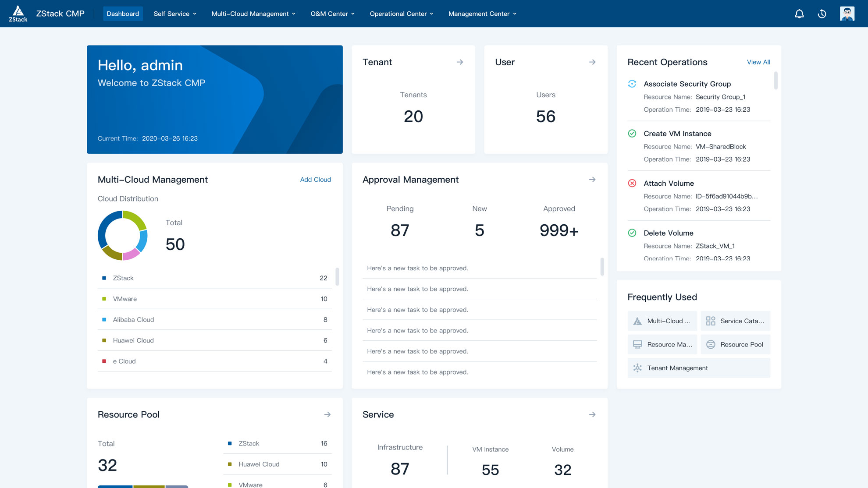Screen dimensions: 868x488
Task: Click the VM Instance count 55
Action: (490, 470)
